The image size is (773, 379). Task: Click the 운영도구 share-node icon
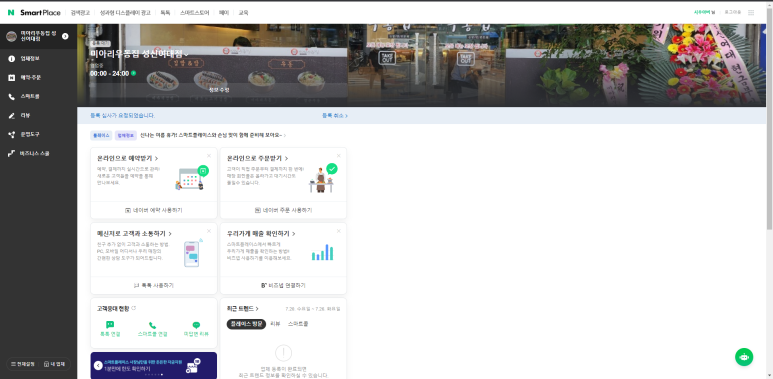click(12, 135)
